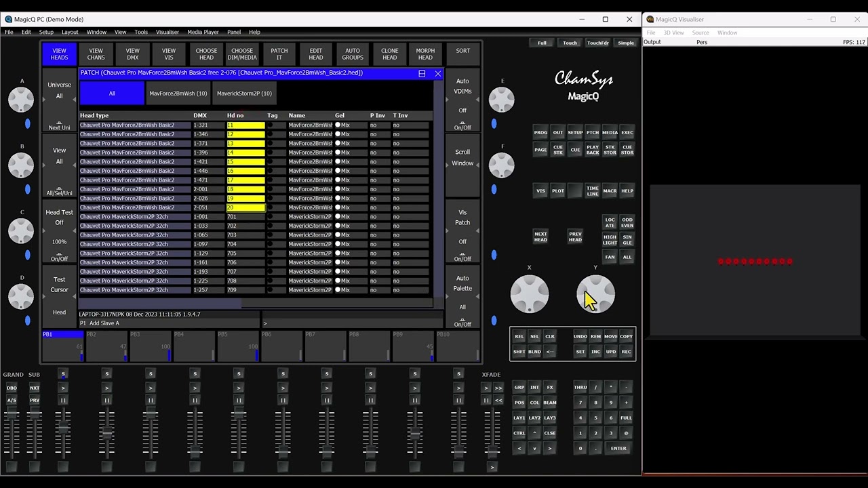Viewport: 868px width, 488px height.
Task: Click the BEAM key
Action: (550, 403)
